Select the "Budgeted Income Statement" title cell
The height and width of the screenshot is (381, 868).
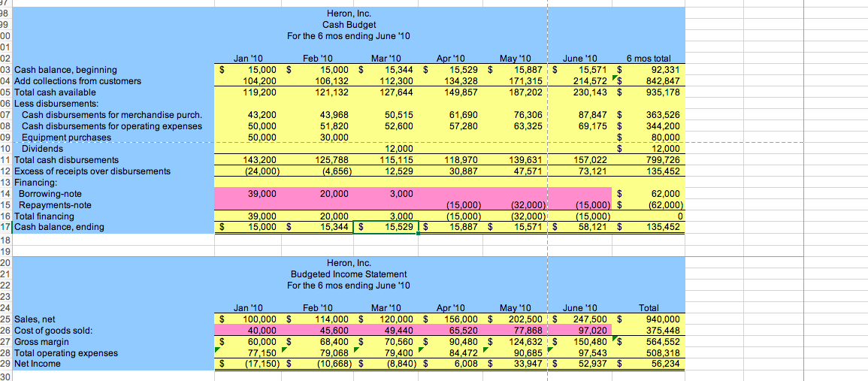click(349, 274)
